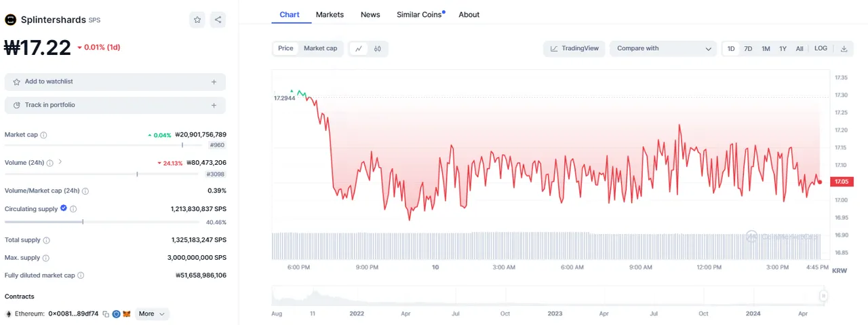Expand Volume (24h) chevron arrow
Viewport: 868px width, 325px height.
tap(60, 162)
